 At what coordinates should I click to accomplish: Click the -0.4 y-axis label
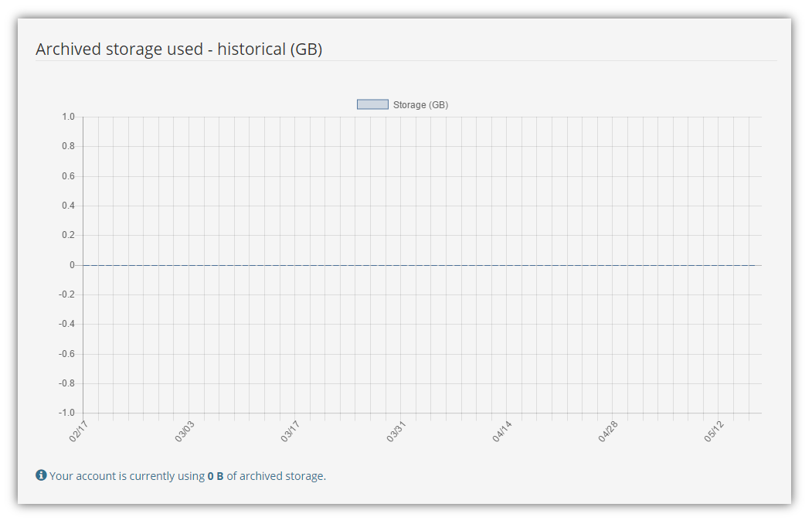tap(66, 324)
